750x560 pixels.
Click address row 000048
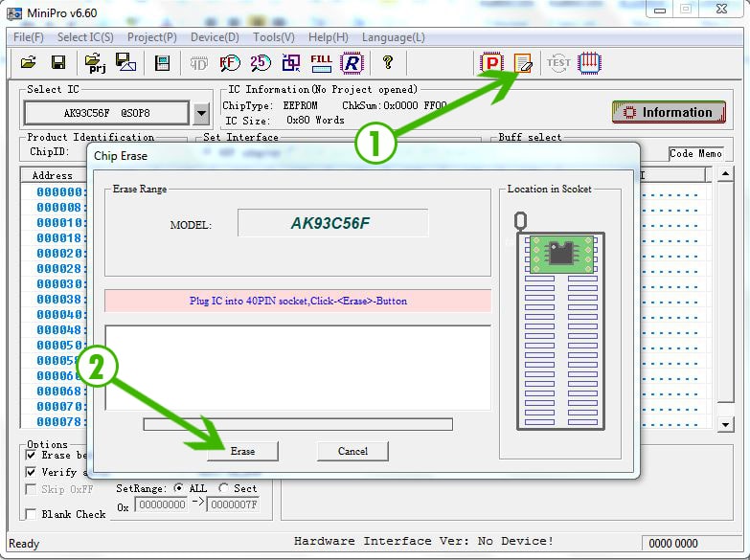61,330
